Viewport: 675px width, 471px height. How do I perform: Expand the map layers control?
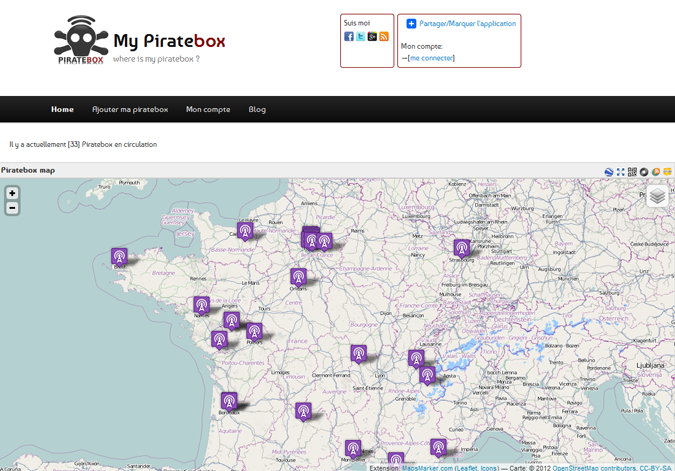pyautogui.click(x=656, y=196)
